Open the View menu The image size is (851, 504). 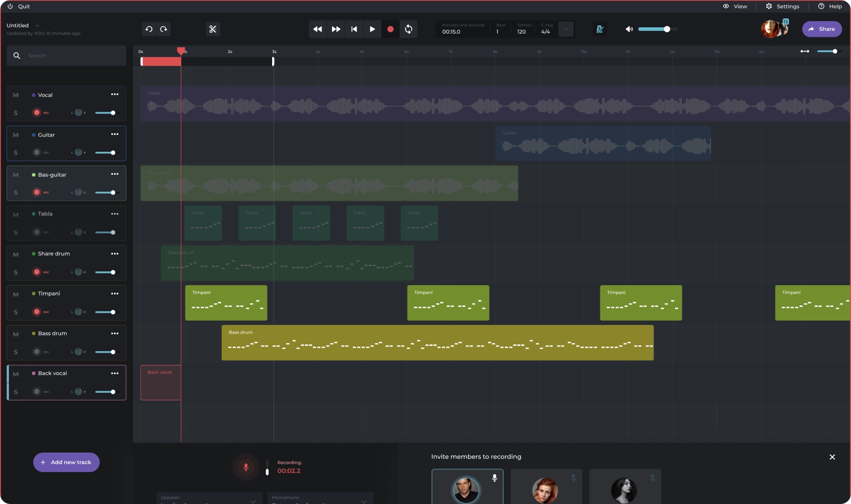pyautogui.click(x=735, y=6)
